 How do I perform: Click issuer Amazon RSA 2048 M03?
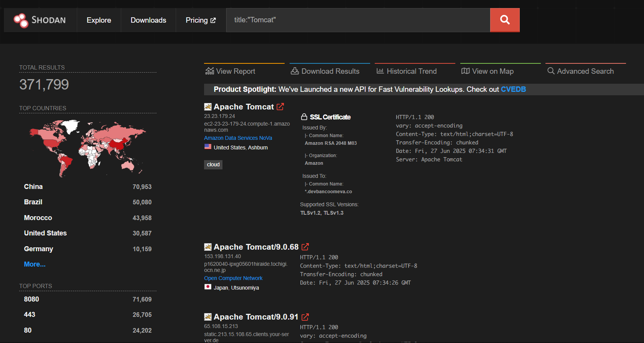(x=331, y=143)
